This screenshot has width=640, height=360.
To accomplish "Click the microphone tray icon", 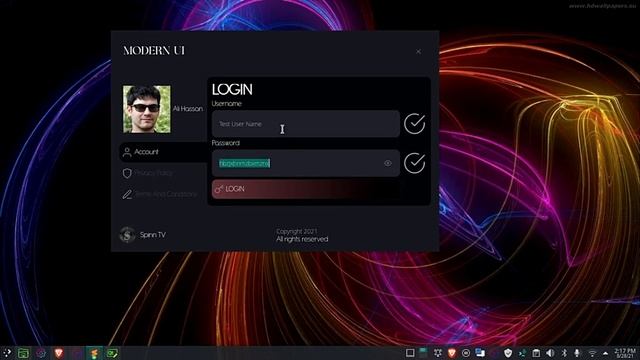I will [x=577, y=353].
